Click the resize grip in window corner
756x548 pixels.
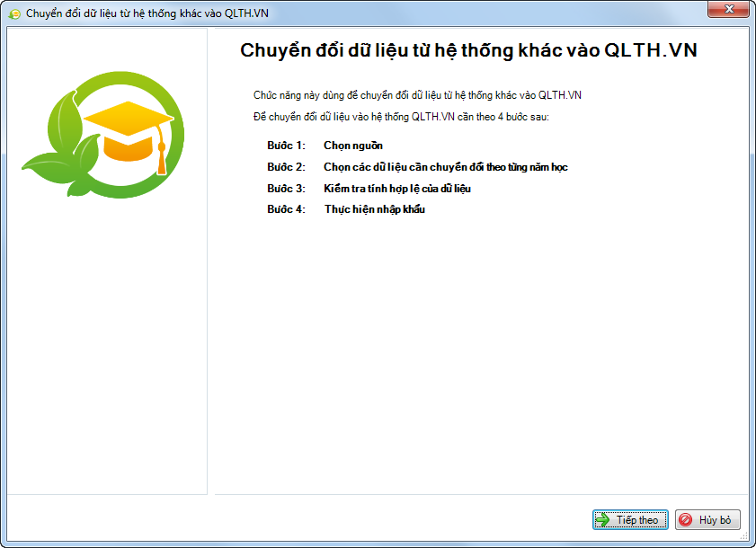744,536
